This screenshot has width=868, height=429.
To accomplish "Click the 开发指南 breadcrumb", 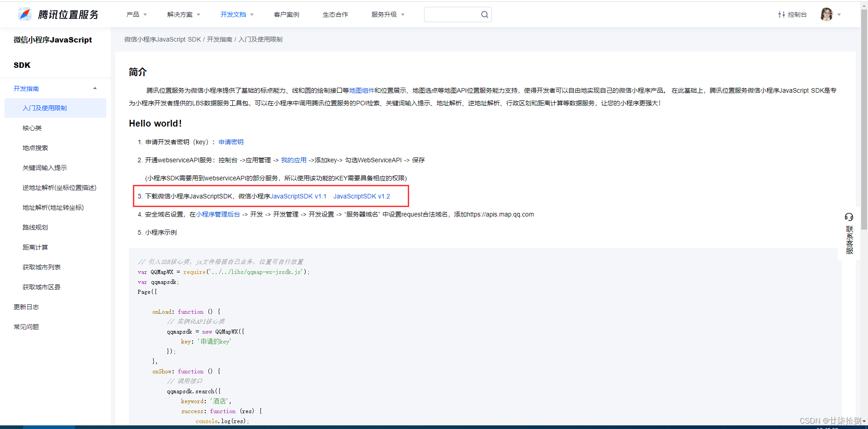I will 219,39.
